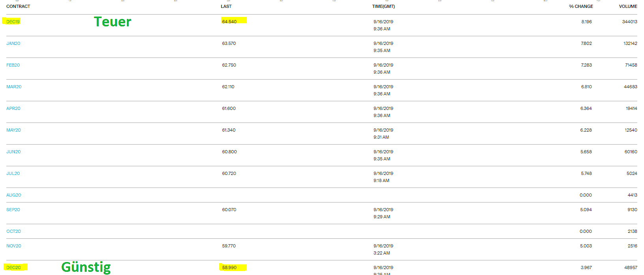Open the DEC19 contract link

pyautogui.click(x=13, y=22)
